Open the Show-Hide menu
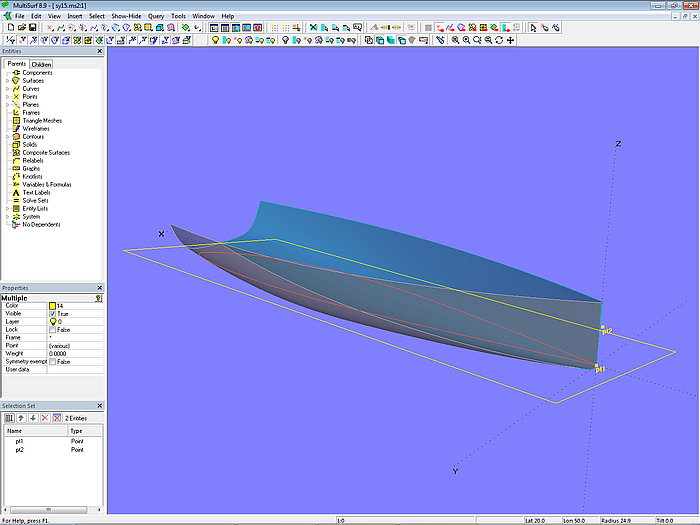The width and height of the screenshot is (700, 525). [126, 16]
